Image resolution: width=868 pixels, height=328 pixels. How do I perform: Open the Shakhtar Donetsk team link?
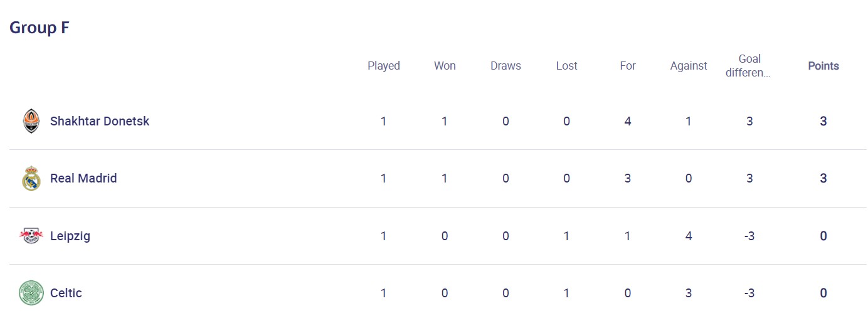pyautogui.click(x=100, y=121)
